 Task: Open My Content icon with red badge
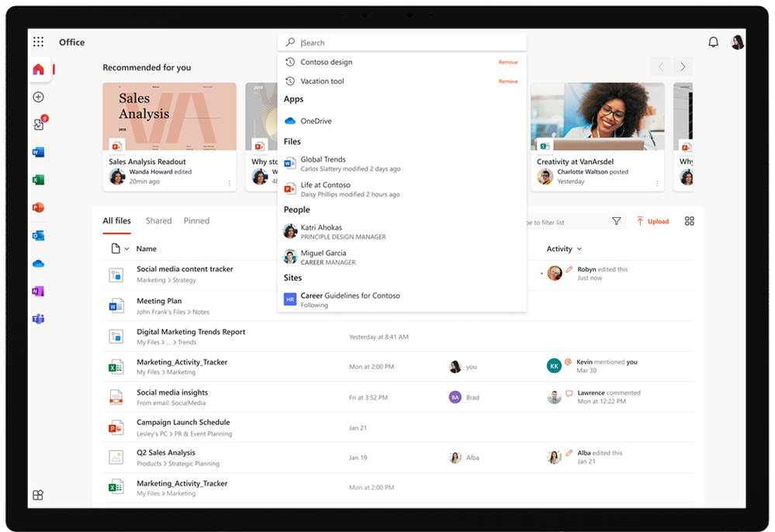(40, 123)
